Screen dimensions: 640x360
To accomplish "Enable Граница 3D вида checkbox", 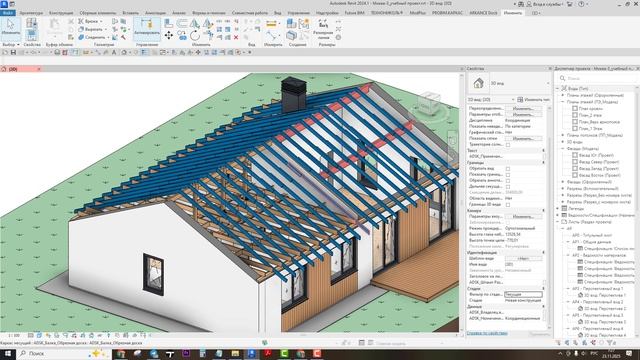I will [x=508, y=204].
